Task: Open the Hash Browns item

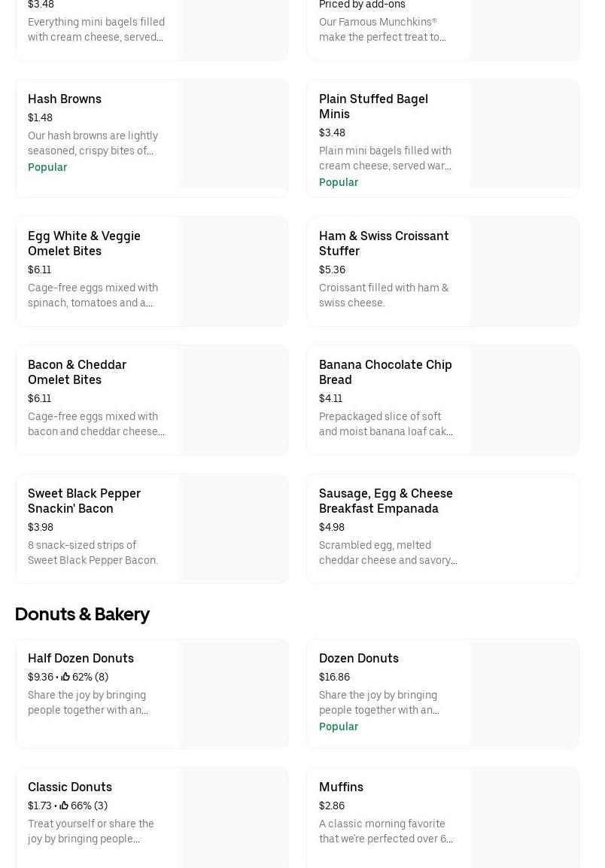Action: click(x=65, y=99)
